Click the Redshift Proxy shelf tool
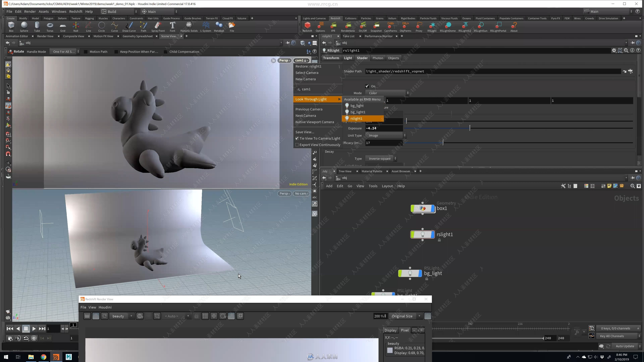The height and width of the screenshot is (362, 644). click(x=419, y=27)
